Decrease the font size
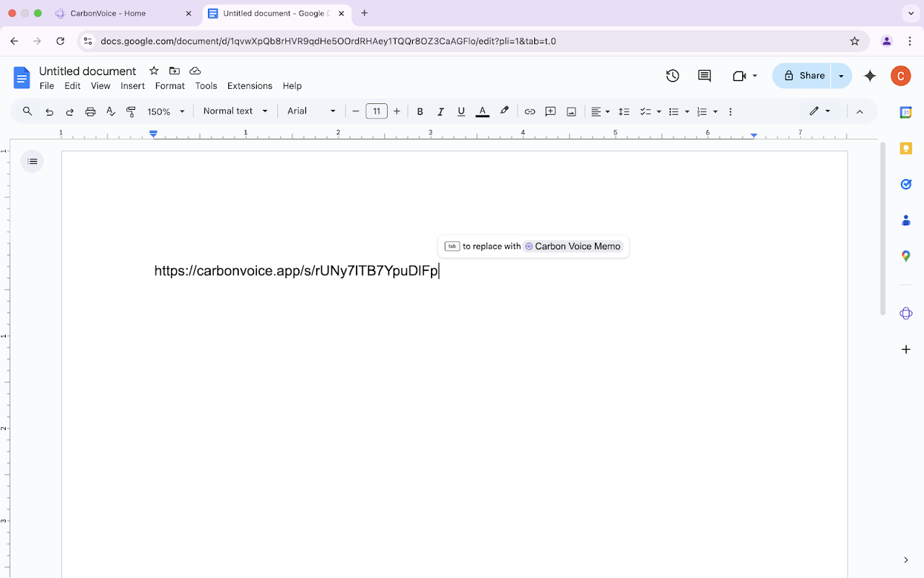This screenshot has width=924, height=578. coord(356,111)
